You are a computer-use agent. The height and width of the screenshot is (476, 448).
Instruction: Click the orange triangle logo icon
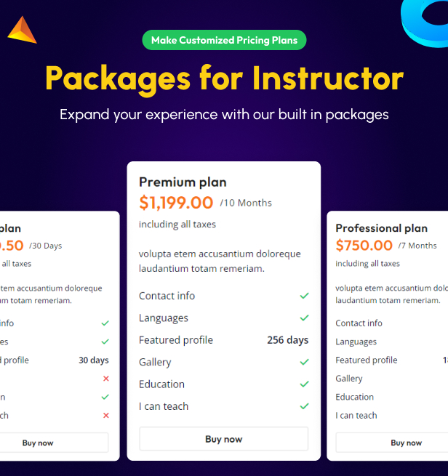pyautogui.click(x=22, y=30)
